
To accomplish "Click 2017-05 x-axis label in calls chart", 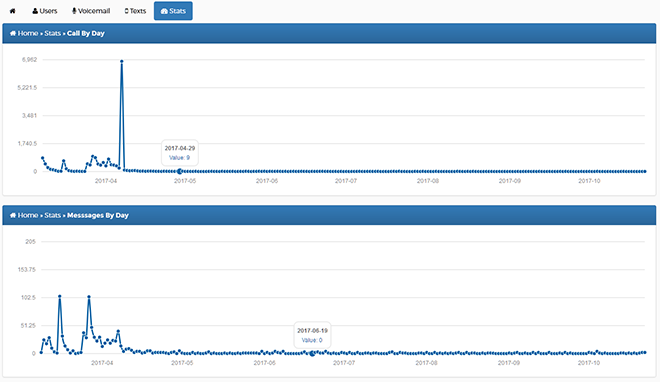I will pos(185,181).
